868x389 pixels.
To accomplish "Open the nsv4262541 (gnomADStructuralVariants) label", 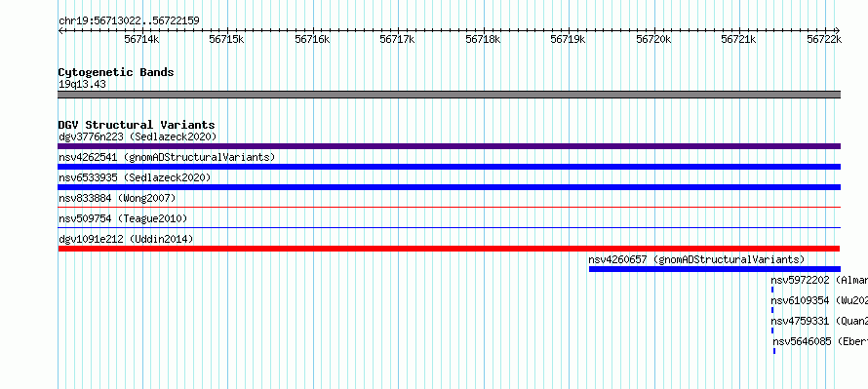I will click(x=167, y=157).
